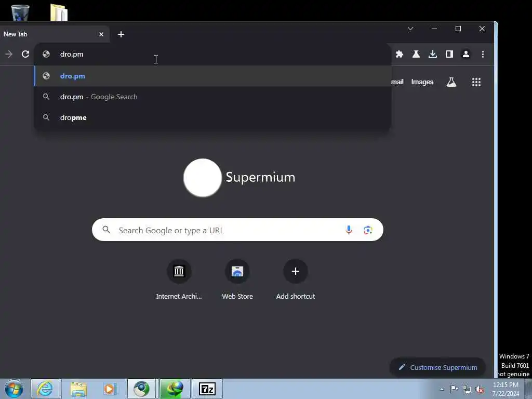The width and height of the screenshot is (532, 399).
Task: Click Customise Supermium button
Action: [x=437, y=367]
